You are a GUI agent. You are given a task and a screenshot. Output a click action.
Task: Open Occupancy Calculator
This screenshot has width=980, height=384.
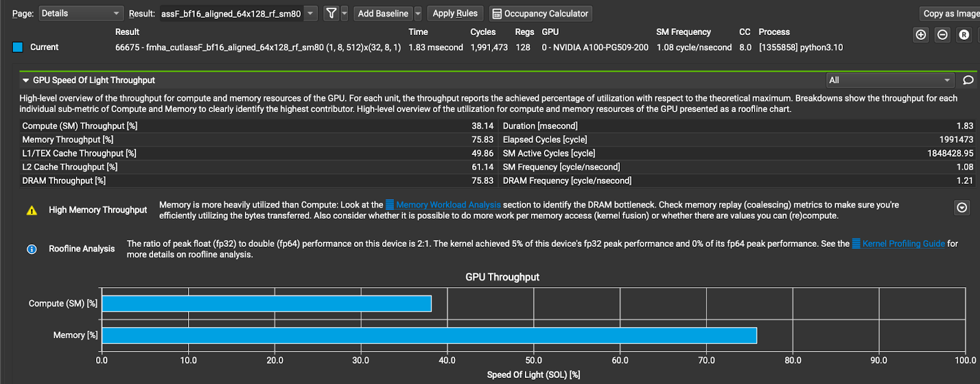pos(540,13)
